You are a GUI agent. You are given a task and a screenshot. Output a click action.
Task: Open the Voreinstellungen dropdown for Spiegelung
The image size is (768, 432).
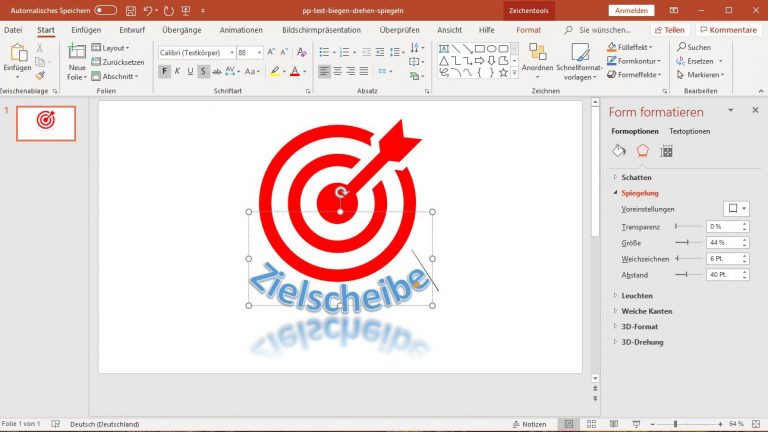click(737, 209)
